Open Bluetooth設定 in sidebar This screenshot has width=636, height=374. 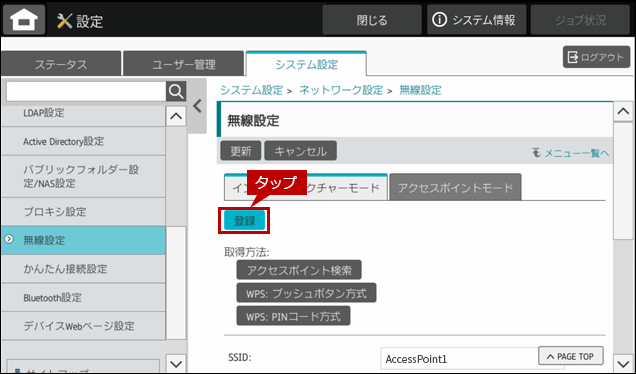tap(83, 297)
